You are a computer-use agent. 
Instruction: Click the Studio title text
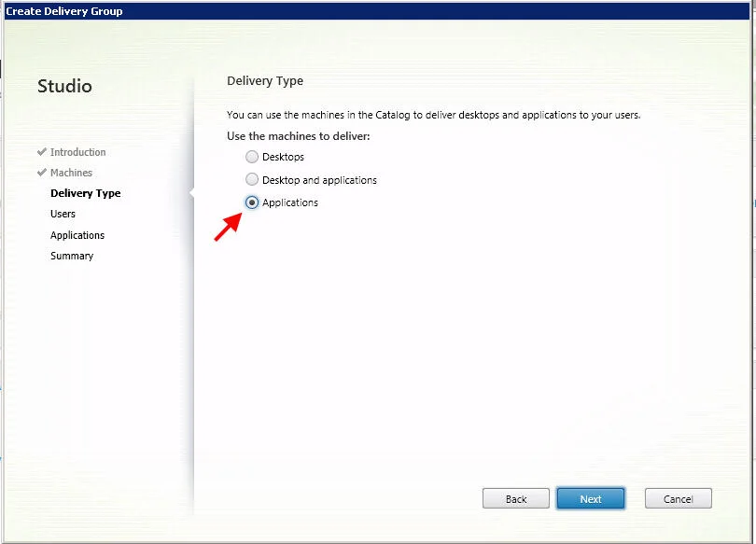[x=64, y=86]
